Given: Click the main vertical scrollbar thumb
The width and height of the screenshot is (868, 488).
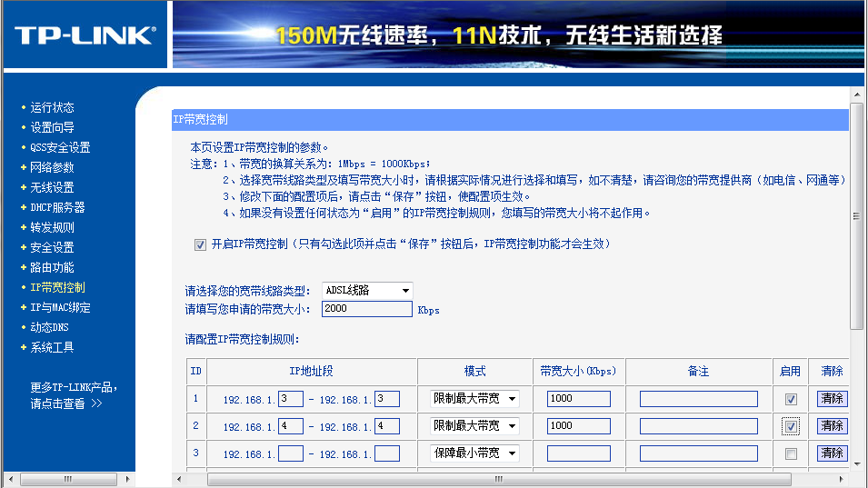Looking at the screenshot, I should [x=857, y=216].
